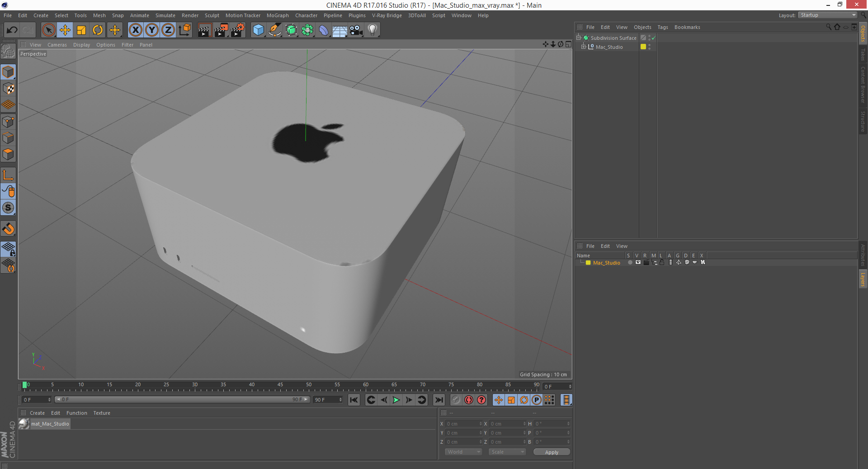Switch to Points mode

tap(8, 122)
